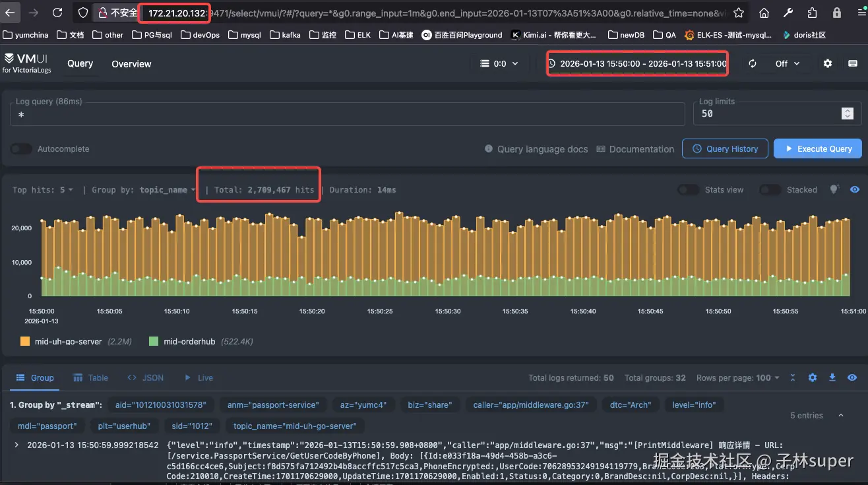868x485 pixels.
Task: Reload the browser page
Action: 57,13
